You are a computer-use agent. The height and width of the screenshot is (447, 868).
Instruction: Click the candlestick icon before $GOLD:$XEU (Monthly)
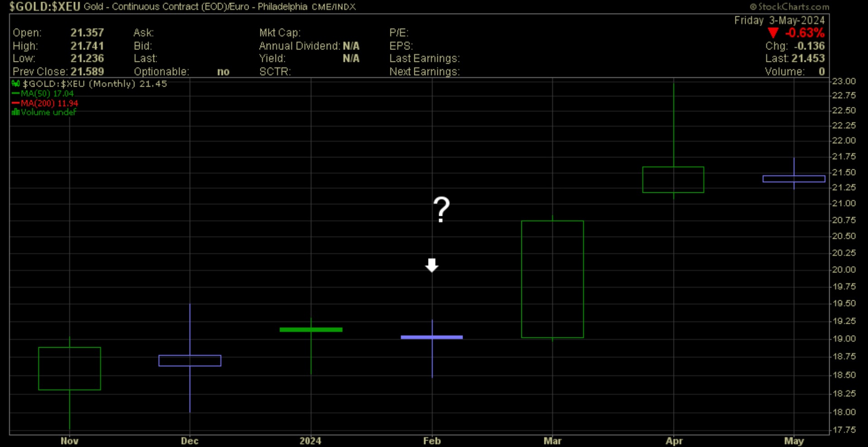click(16, 84)
